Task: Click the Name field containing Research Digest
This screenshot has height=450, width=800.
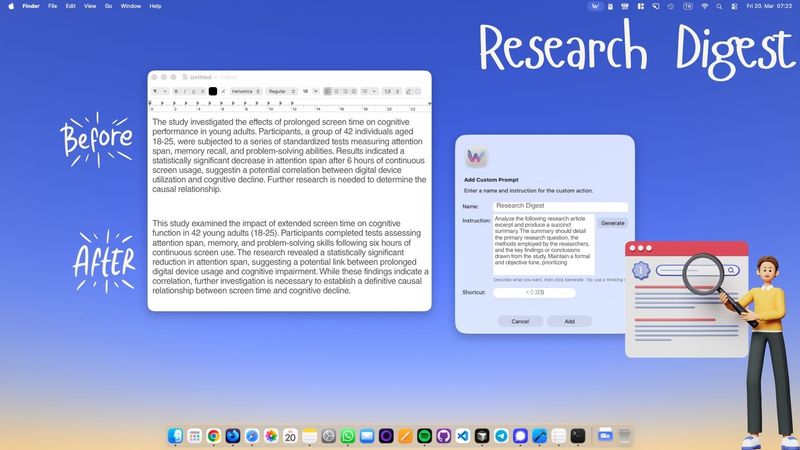Action: point(560,206)
